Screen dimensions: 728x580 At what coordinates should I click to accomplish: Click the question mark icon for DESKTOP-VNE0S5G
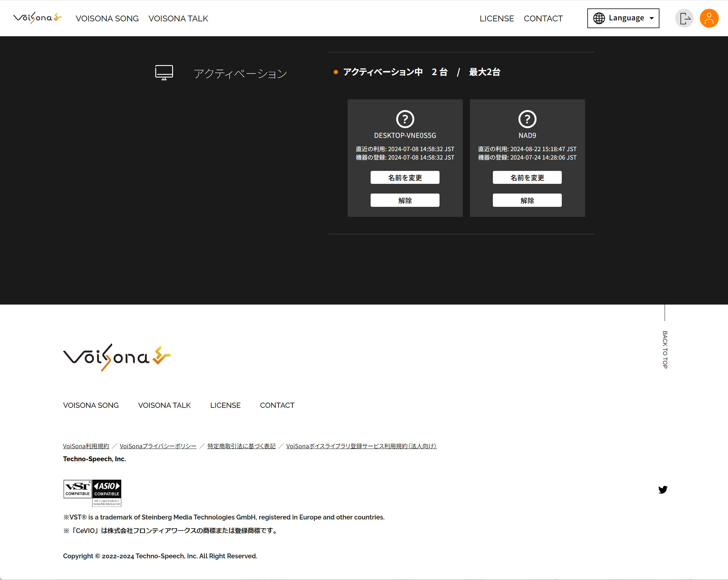coord(405,119)
